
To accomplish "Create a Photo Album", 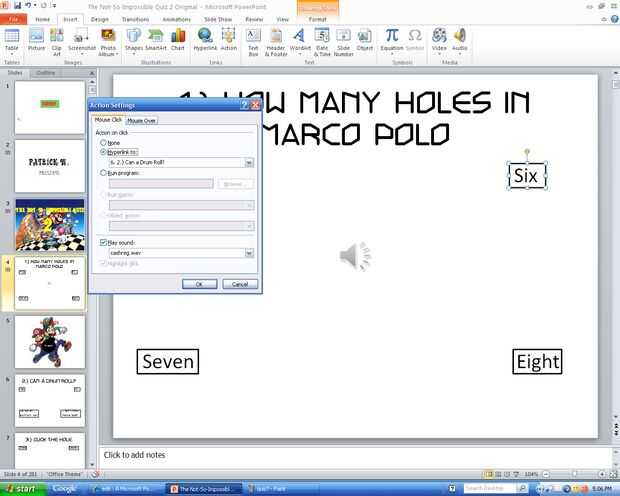I will coord(108,42).
